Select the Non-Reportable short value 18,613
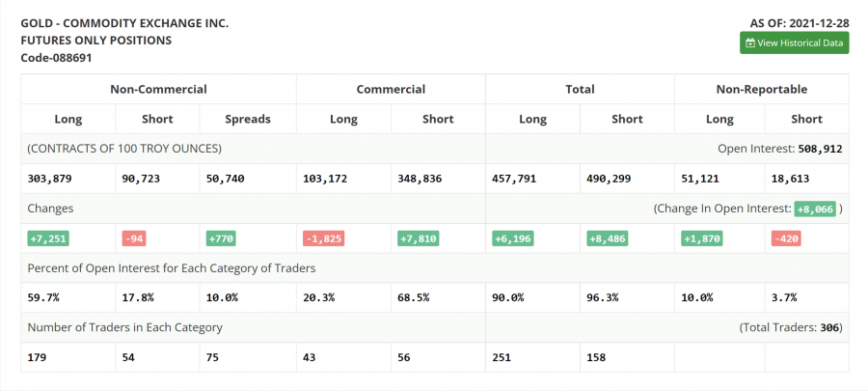The width and height of the screenshot is (868, 391). click(791, 179)
